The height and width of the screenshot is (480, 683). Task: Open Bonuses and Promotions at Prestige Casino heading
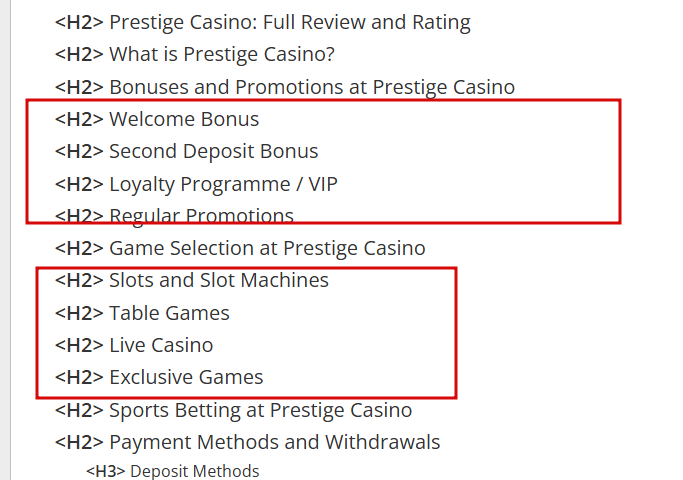point(311,87)
